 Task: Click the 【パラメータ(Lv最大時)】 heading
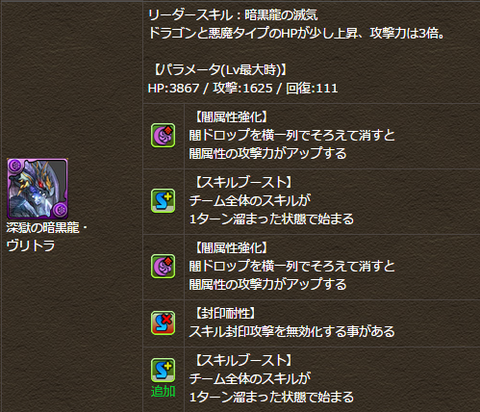click(x=219, y=70)
